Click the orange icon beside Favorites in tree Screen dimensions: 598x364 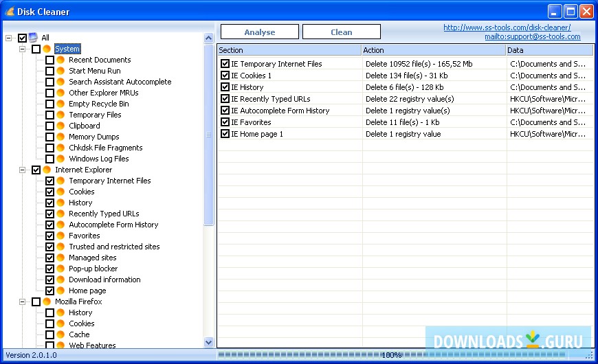coord(60,236)
